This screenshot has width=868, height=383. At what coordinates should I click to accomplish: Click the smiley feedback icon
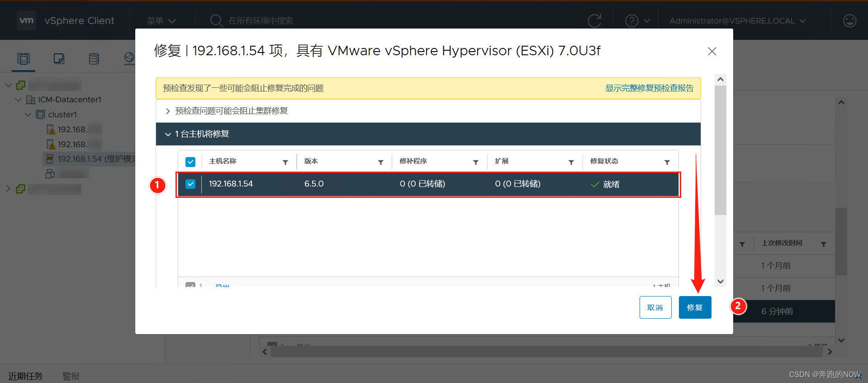(x=850, y=21)
